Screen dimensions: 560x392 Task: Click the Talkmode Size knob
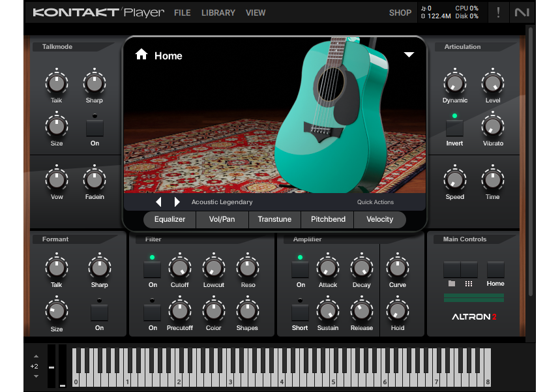57,126
